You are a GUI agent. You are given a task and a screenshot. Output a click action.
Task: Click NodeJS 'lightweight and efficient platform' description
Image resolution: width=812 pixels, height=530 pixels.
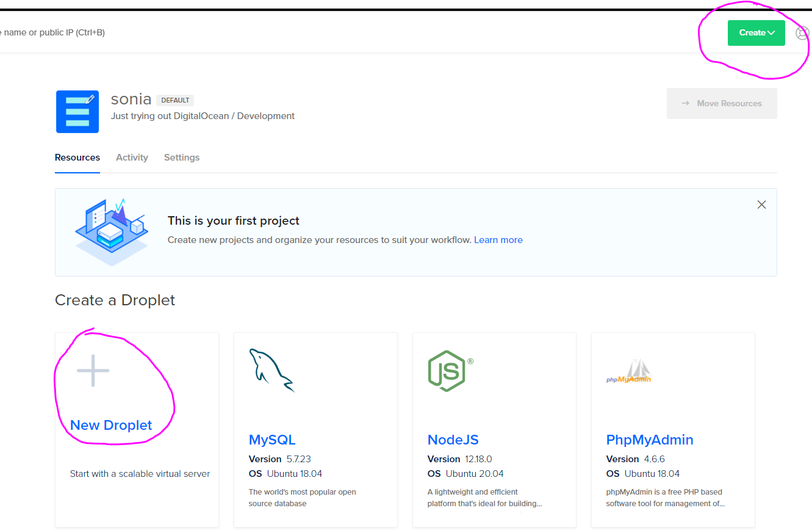point(485,498)
